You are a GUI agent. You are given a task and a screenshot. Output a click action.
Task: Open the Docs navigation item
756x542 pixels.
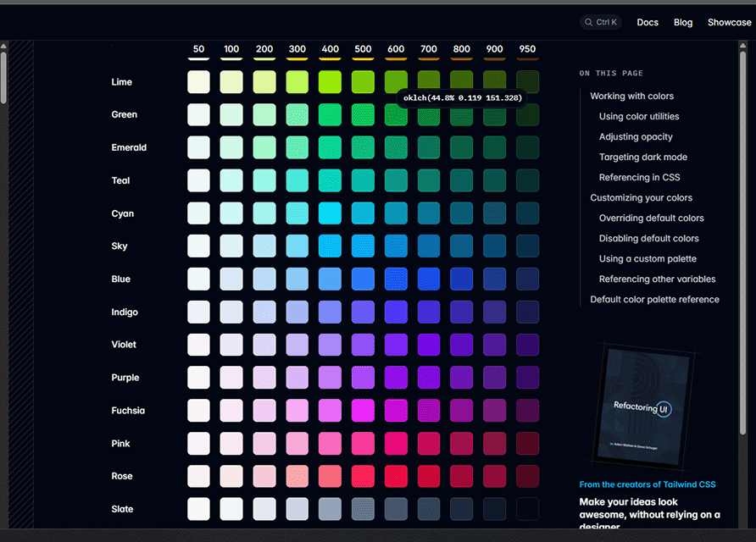pos(648,22)
